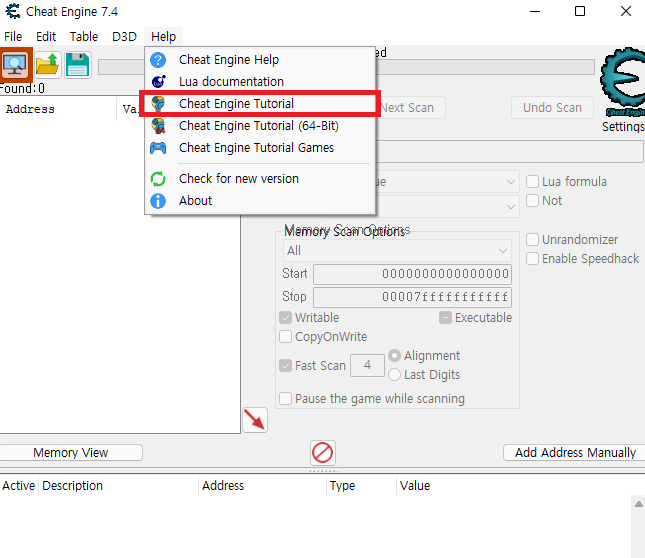The image size is (645, 558).
Task: Click the Next Scan button
Action: point(410,108)
